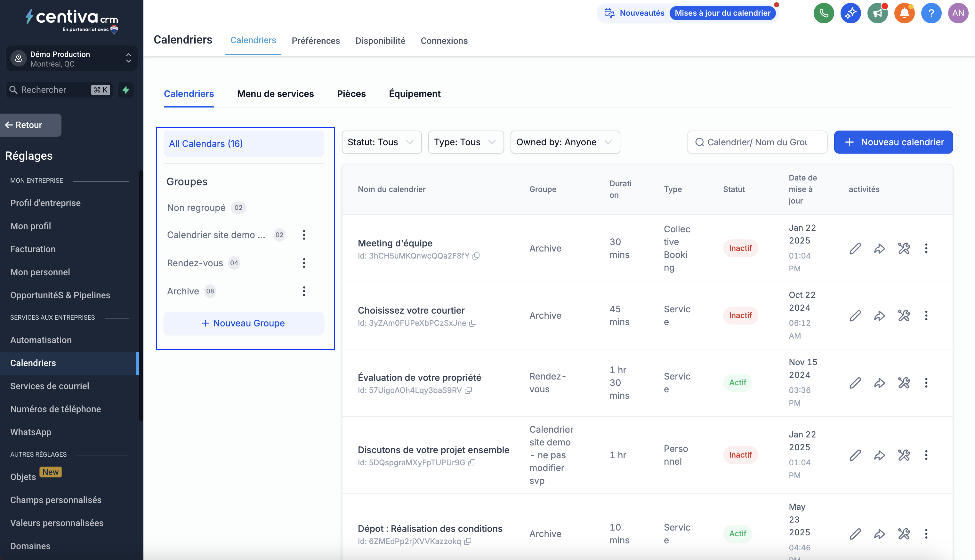Click the Inactif status of Meeting d'équipe
This screenshot has width=975, height=560.
(740, 248)
